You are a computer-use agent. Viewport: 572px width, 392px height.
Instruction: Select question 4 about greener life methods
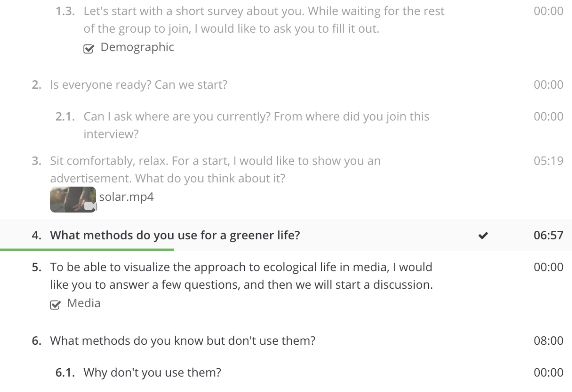pyautogui.click(x=286, y=235)
